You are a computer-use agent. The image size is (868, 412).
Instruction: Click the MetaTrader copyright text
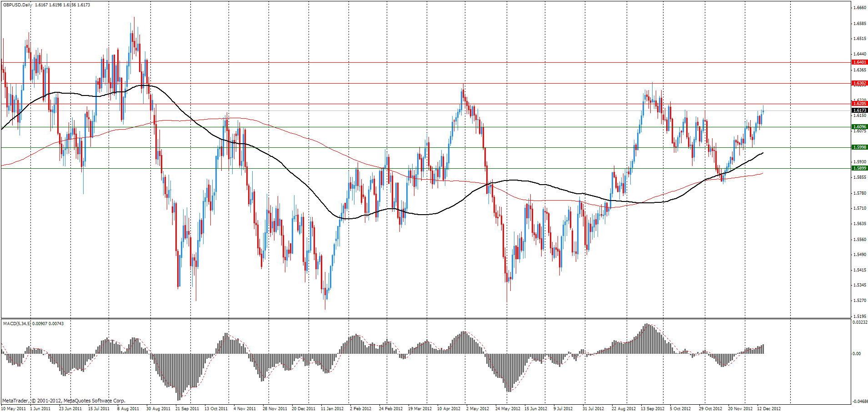pos(64,401)
